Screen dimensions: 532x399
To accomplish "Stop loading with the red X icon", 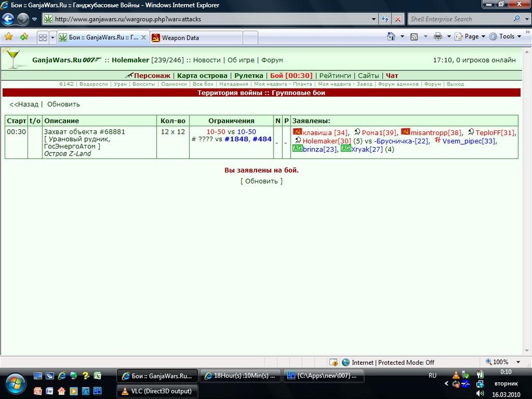I will pos(398,19).
